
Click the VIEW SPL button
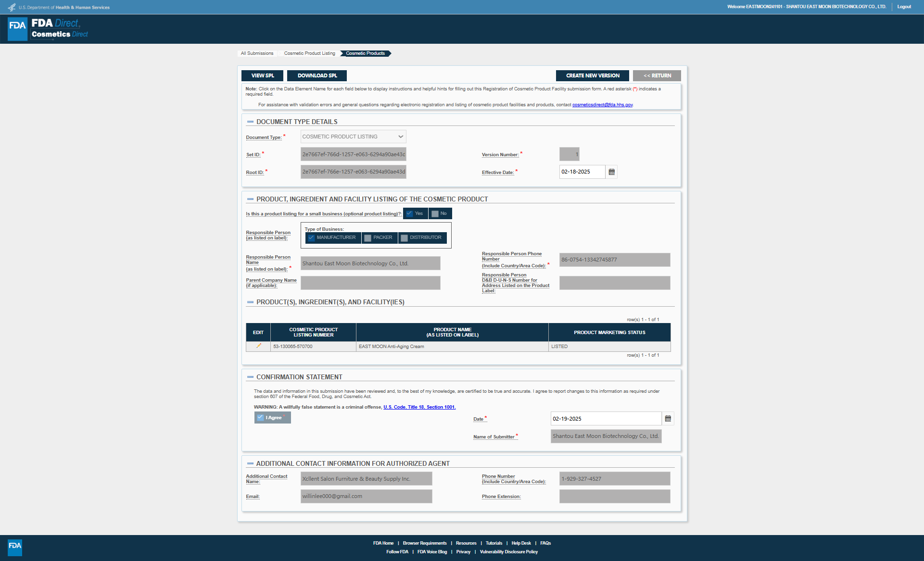[263, 76]
